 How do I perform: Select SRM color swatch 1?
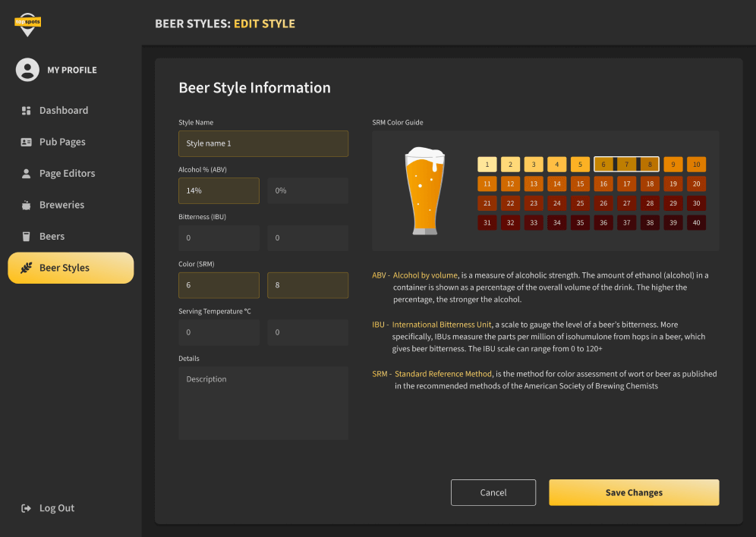[487, 165]
